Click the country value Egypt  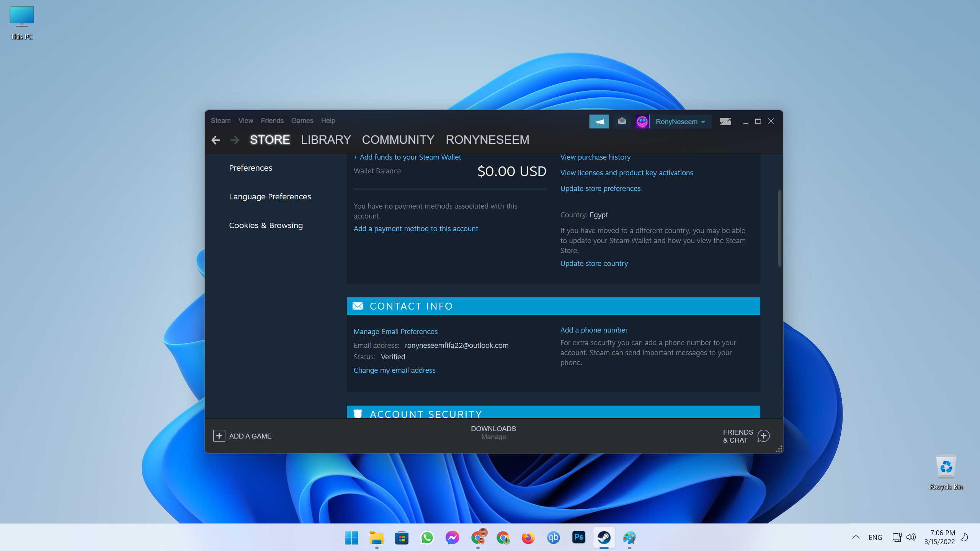point(599,215)
